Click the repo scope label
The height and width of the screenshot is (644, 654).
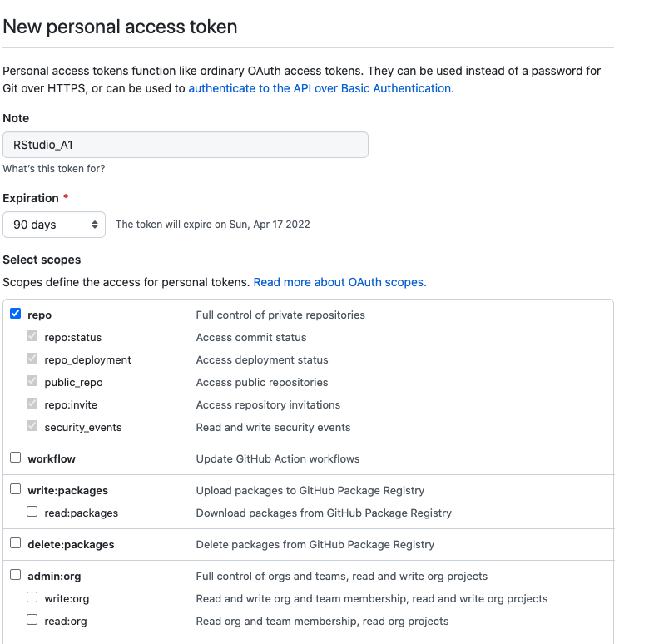click(x=39, y=315)
